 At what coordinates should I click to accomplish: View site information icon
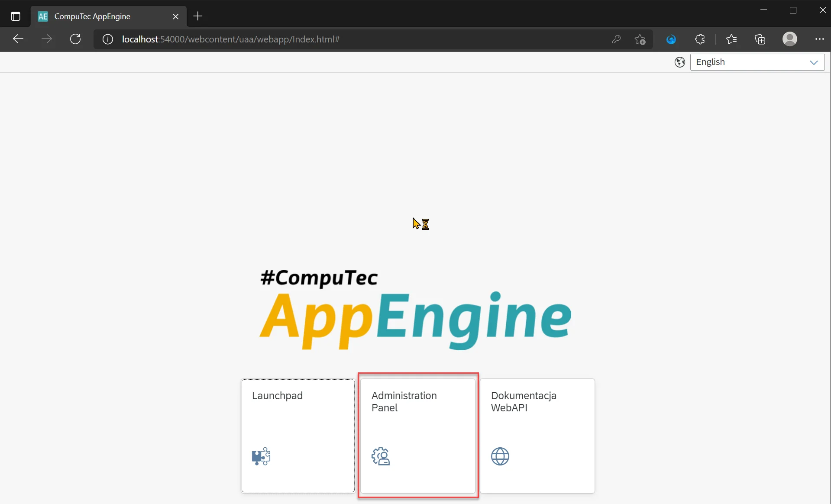[107, 39]
